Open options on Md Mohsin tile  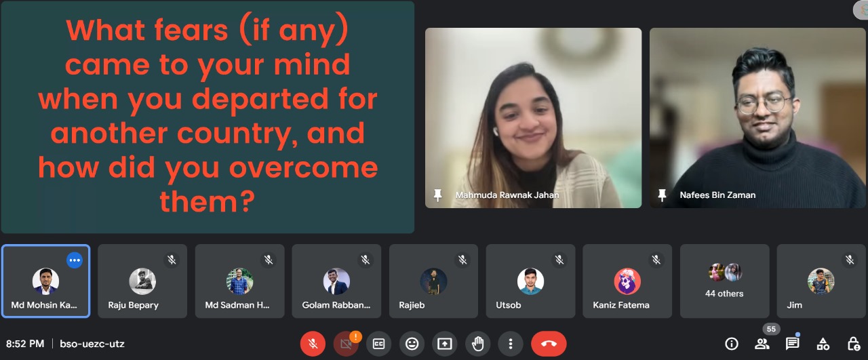[x=75, y=260]
